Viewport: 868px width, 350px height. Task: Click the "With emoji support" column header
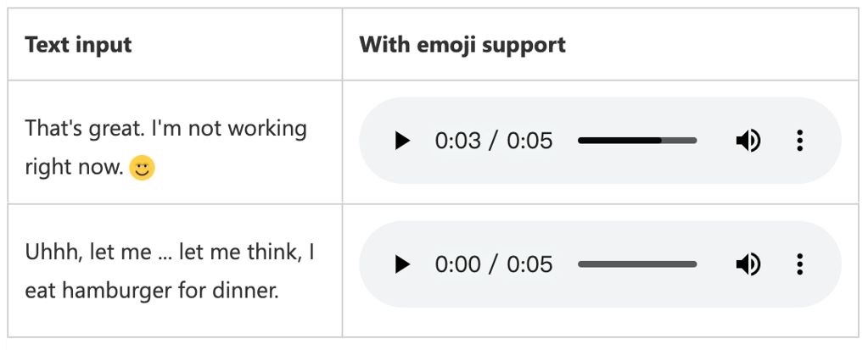click(x=462, y=44)
